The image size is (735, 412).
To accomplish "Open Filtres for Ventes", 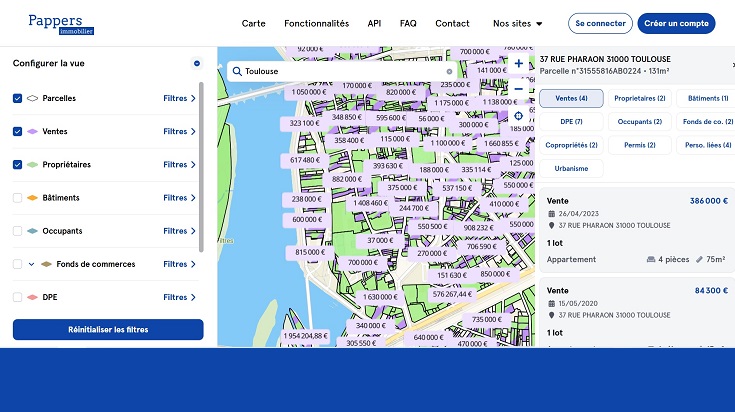I will pos(180,132).
